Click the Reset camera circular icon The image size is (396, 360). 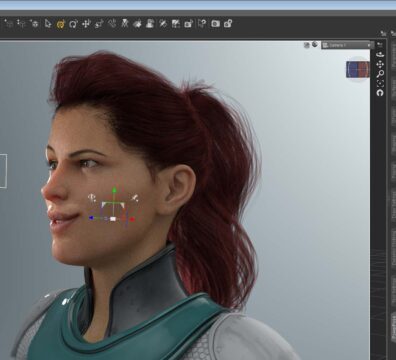(x=380, y=93)
